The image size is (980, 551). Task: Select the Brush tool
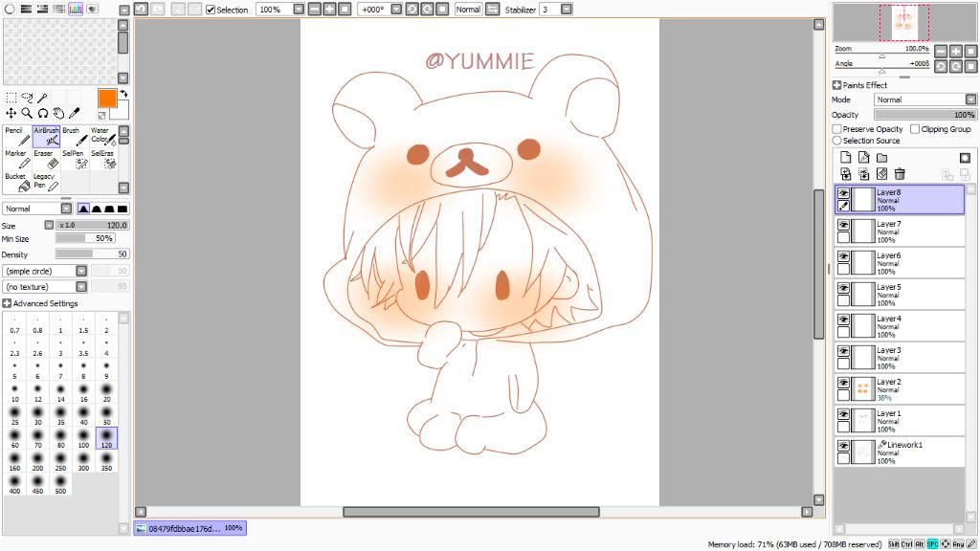click(75, 136)
